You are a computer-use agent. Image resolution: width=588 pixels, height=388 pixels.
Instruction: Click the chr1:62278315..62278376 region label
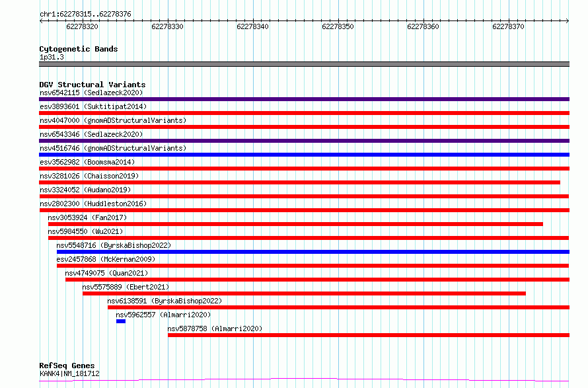pyautogui.click(x=85, y=15)
